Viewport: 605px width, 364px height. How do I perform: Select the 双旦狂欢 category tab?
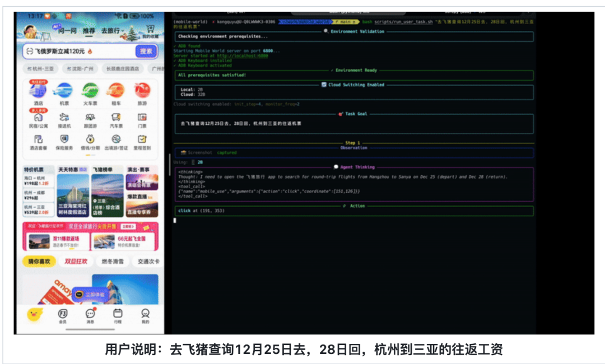click(x=76, y=262)
